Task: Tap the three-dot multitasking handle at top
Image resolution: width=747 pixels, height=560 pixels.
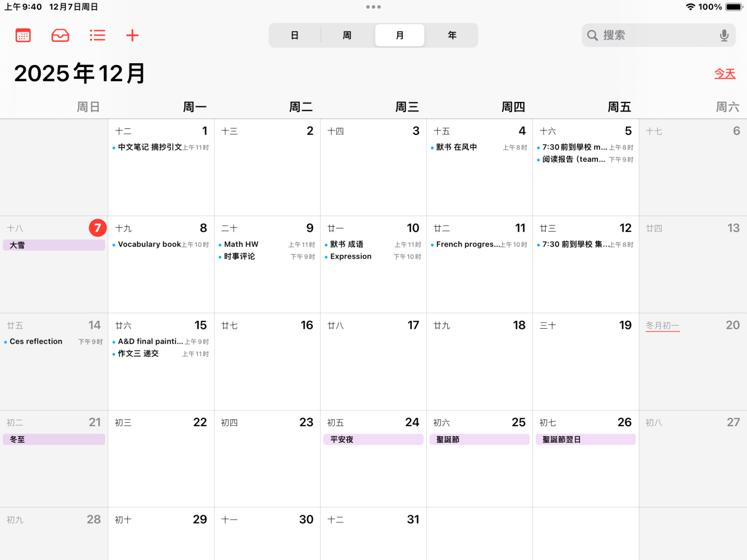Action: [373, 7]
